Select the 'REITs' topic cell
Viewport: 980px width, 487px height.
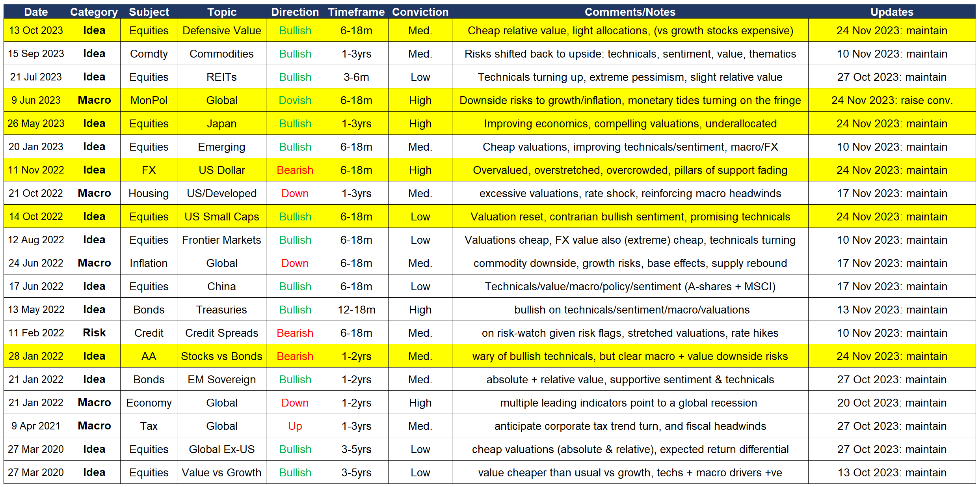221,77
